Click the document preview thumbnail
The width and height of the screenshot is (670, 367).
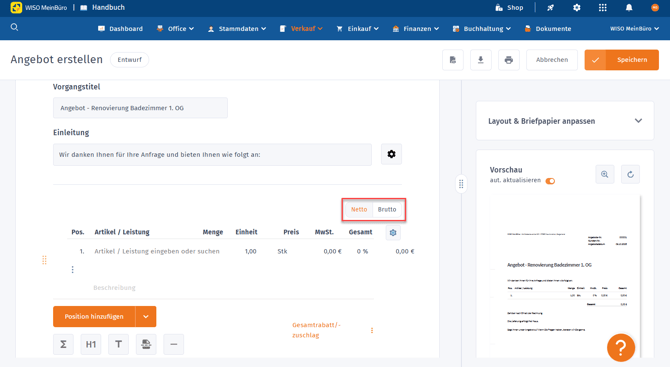click(565, 276)
